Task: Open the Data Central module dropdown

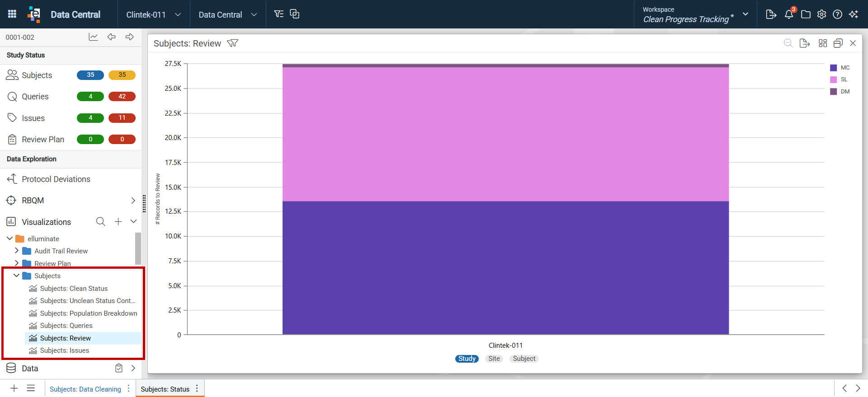Action: [x=228, y=14]
